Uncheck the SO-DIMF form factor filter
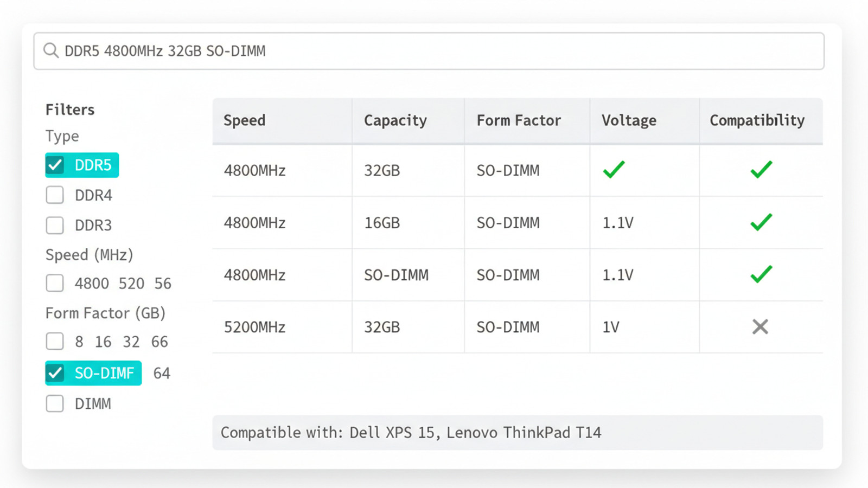Screen dimensions: 868x488 coord(55,373)
